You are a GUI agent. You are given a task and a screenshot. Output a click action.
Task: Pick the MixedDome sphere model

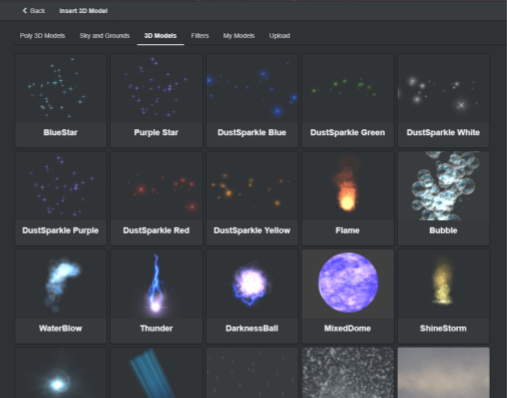tap(348, 296)
